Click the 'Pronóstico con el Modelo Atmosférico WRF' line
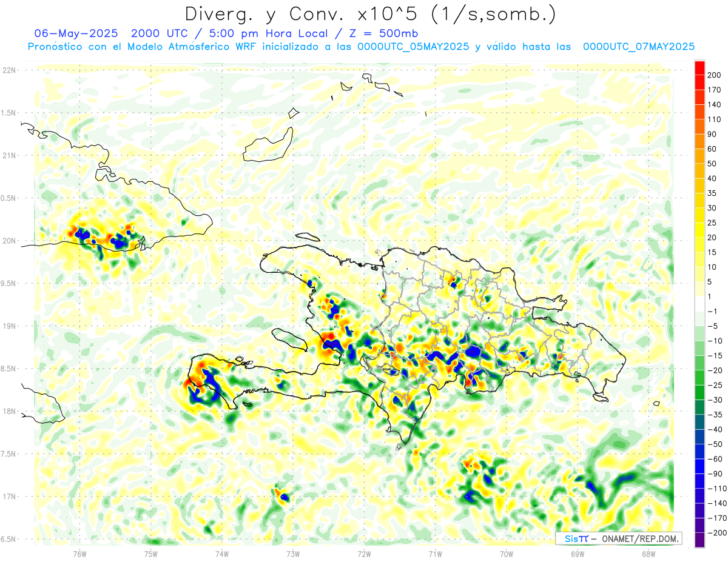Image resolution: width=728 pixels, height=562 pixels. 141,47
